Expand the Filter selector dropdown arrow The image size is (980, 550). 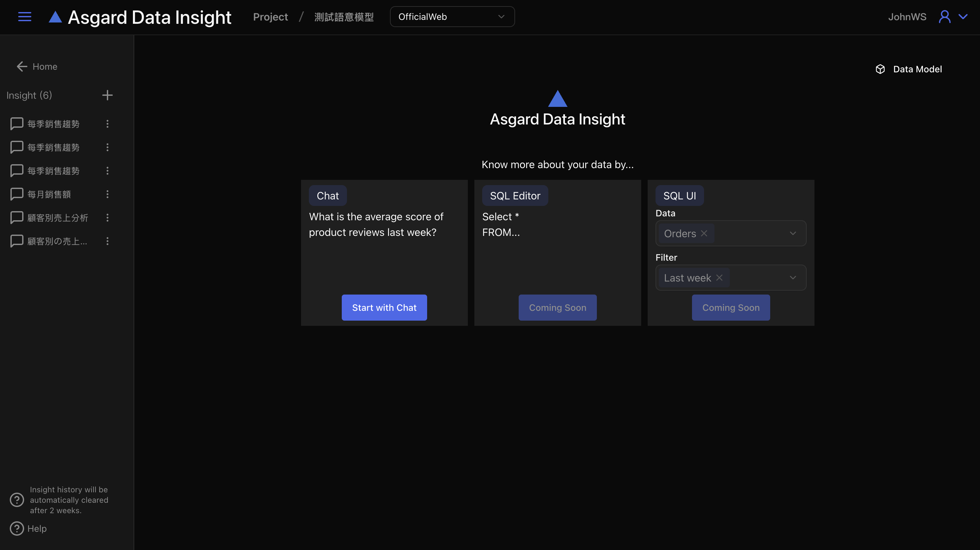(x=792, y=278)
